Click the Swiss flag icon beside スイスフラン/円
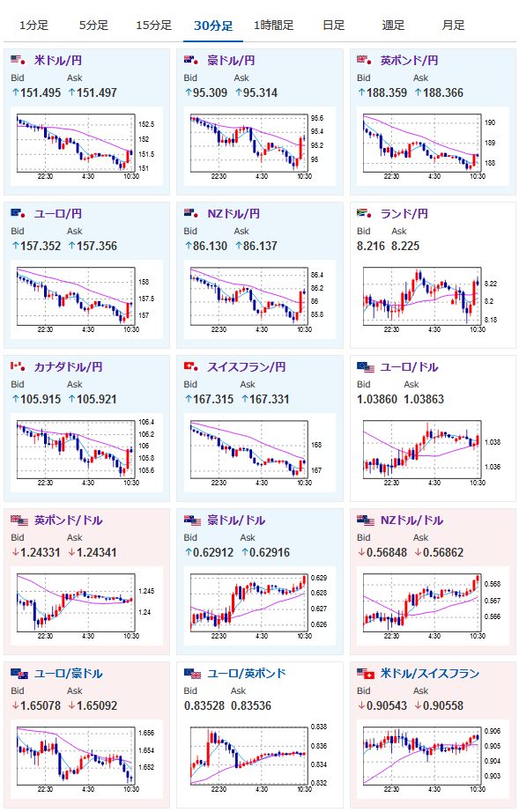Screen dimensions: 519x812 191,366
